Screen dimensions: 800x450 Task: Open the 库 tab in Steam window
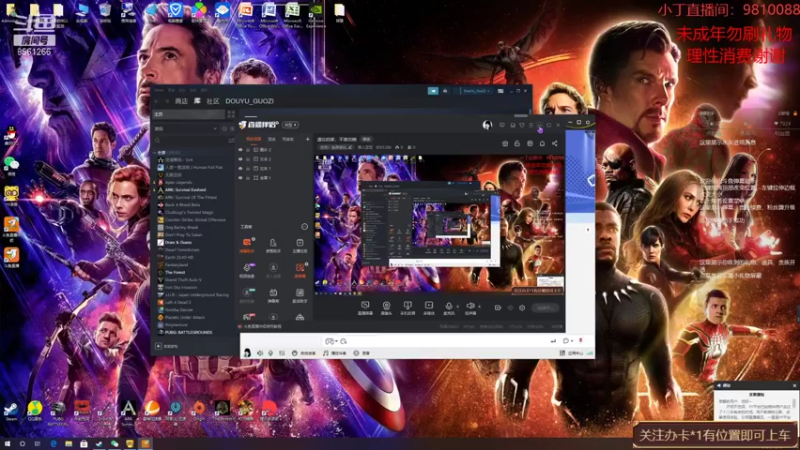[197, 101]
